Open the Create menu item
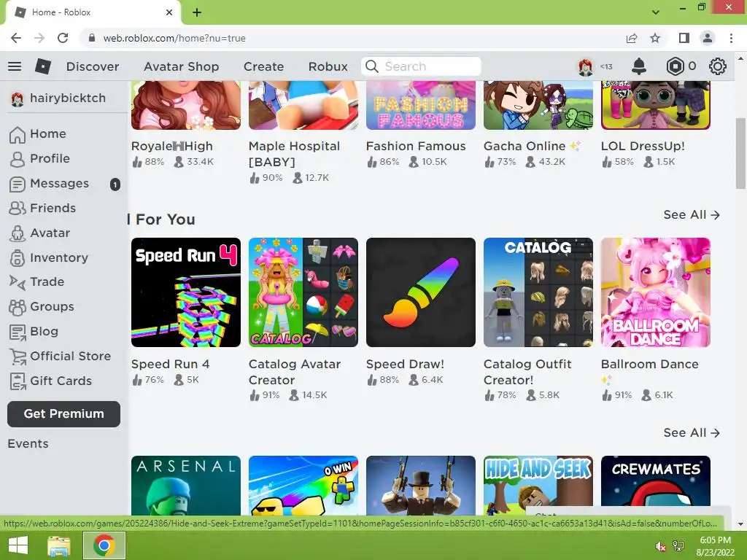 263,66
